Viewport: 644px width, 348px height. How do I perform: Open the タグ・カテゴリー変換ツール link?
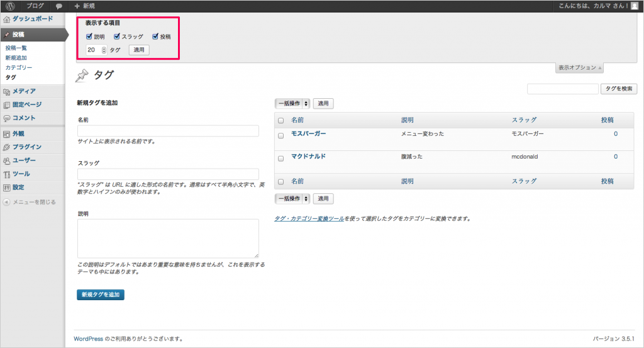click(309, 219)
